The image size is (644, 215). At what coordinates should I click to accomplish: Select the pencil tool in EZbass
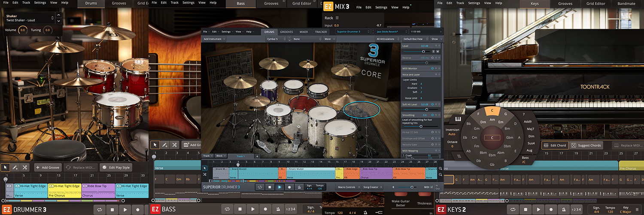(165, 145)
